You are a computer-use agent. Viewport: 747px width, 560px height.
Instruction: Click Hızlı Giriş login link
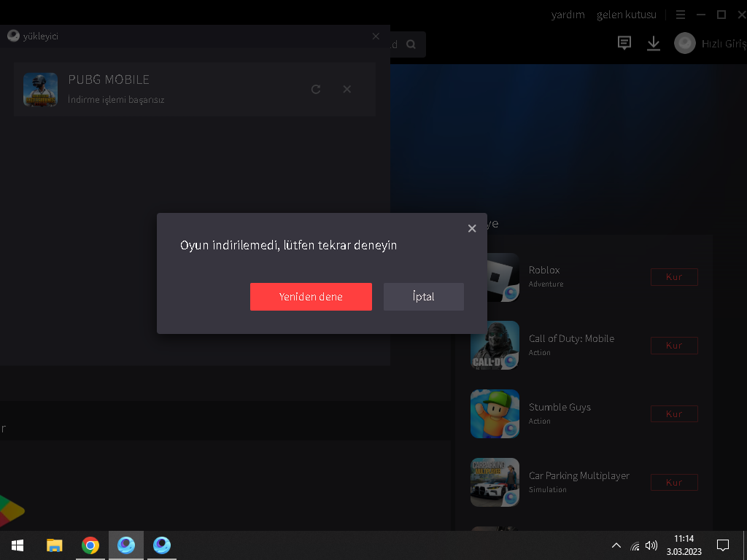tap(724, 44)
